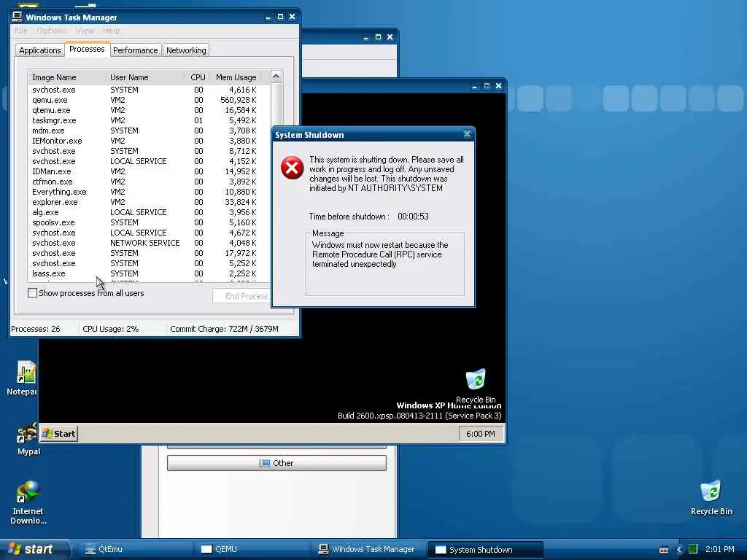Sort processes by Mem Usage column
This screenshot has height=560, width=747.
tap(236, 77)
